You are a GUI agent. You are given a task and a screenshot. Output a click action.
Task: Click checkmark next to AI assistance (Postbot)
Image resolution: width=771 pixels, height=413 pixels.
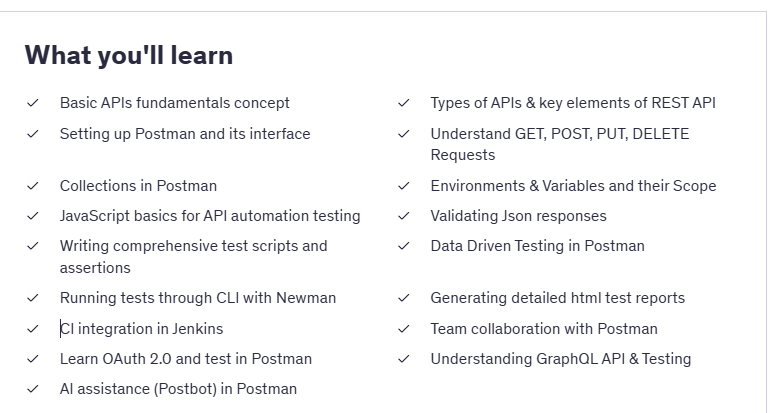[x=33, y=389]
